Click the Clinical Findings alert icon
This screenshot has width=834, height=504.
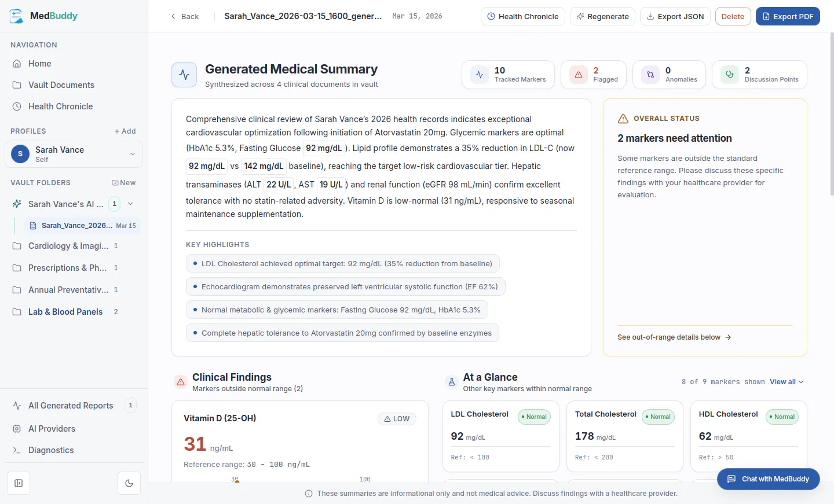click(181, 382)
